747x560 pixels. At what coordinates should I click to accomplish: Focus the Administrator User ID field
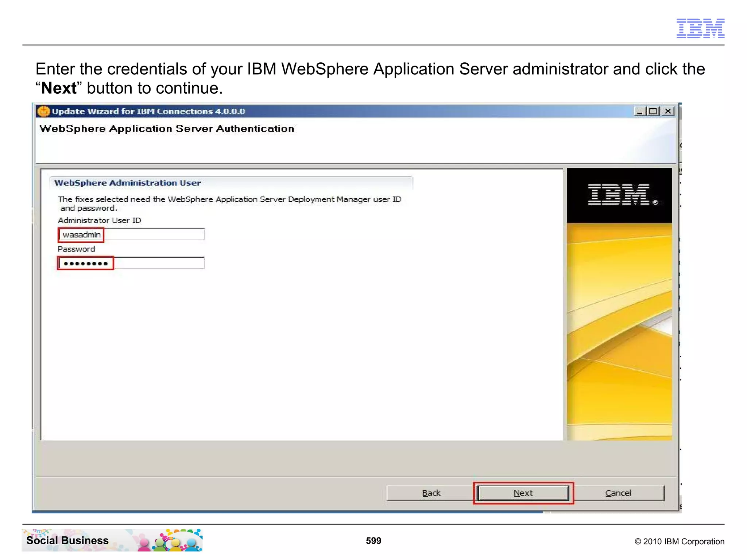click(131, 234)
